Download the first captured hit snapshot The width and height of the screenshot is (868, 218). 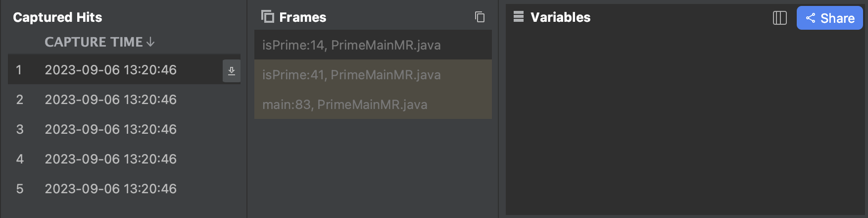pos(231,71)
